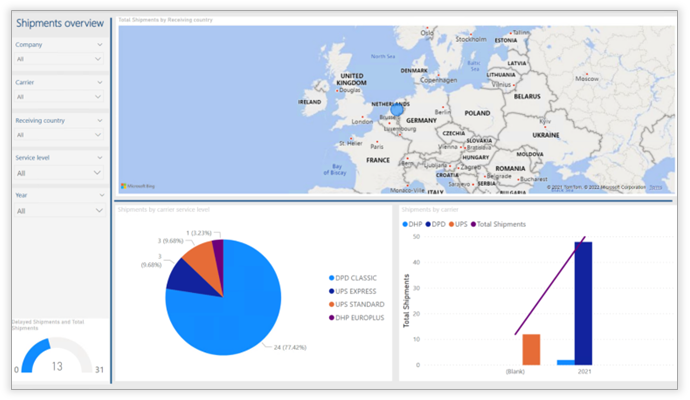Expand the Service level slicer header chevron
The height and width of the screenshot is (400, 690).
(x=100, y=158)
